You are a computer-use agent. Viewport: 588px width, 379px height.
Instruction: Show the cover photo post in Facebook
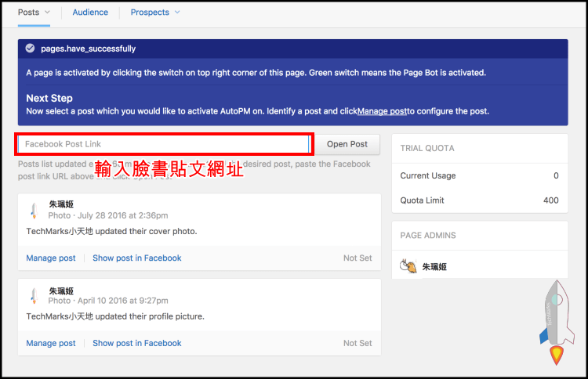tap(136, 258)
